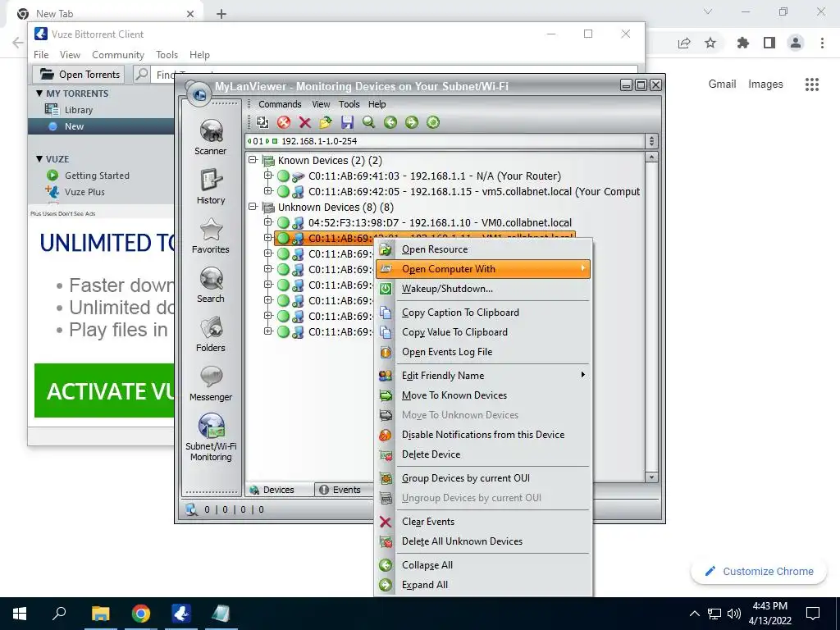Click Open Torrents button in Vuze
This screenshot has height=630, width=840.
[79, 74]
